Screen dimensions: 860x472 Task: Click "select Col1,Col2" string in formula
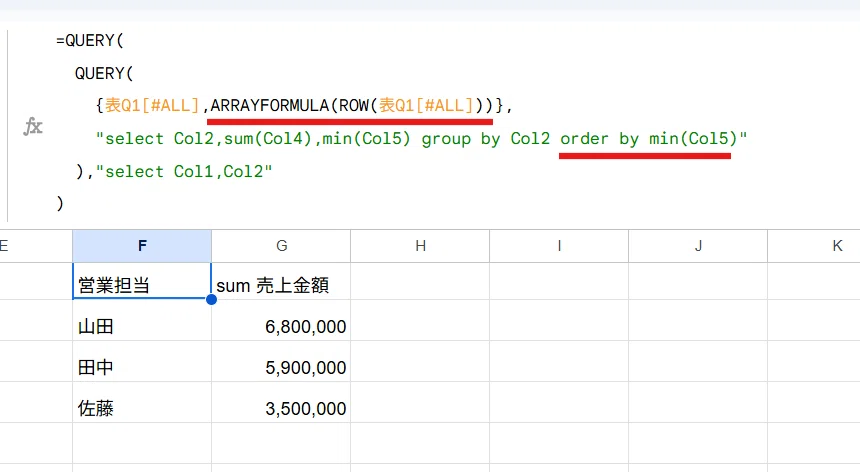(x=184, y=172)
